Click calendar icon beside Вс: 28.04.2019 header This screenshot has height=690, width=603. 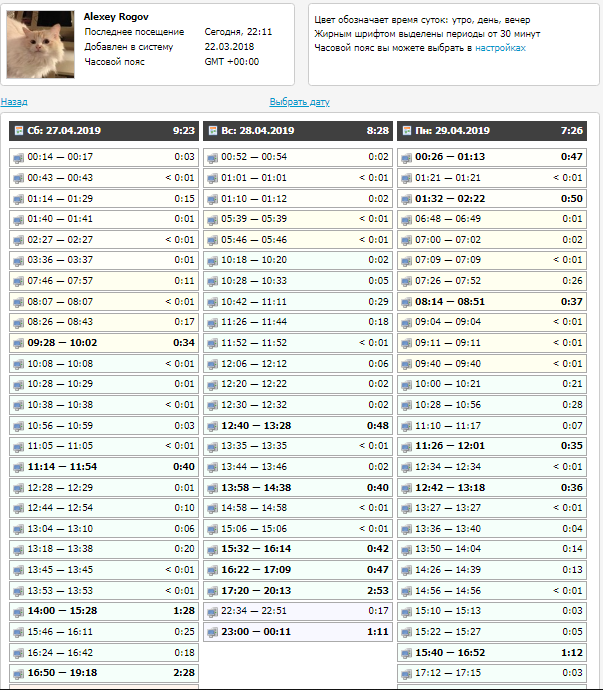[212, 131]
